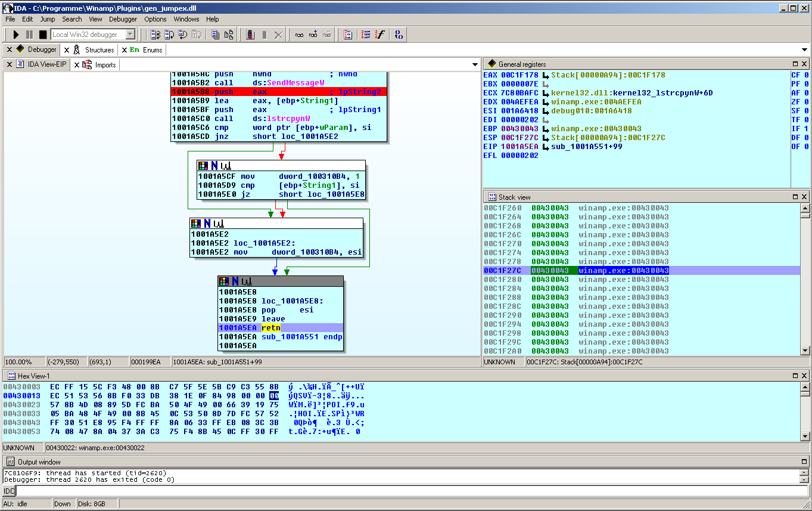Open the Search menu
Viewport: 812px width, 511px height.
tap(72, 19)
